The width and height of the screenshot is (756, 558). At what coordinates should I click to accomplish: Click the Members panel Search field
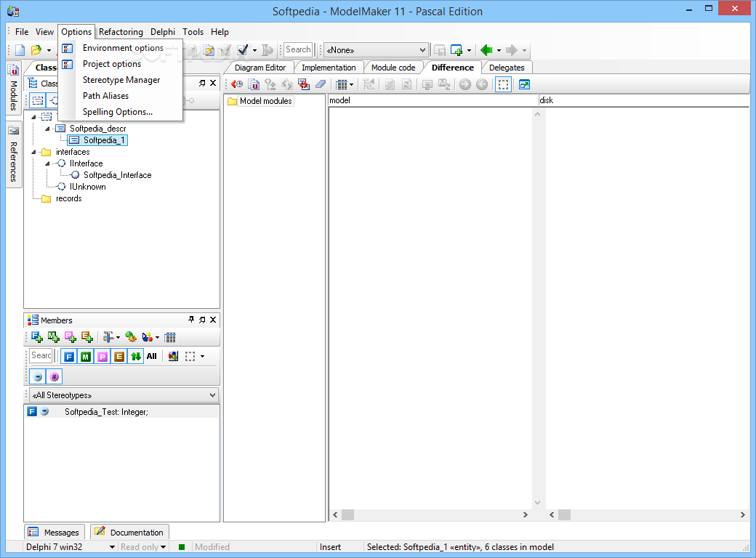click(x=41, y=355)
